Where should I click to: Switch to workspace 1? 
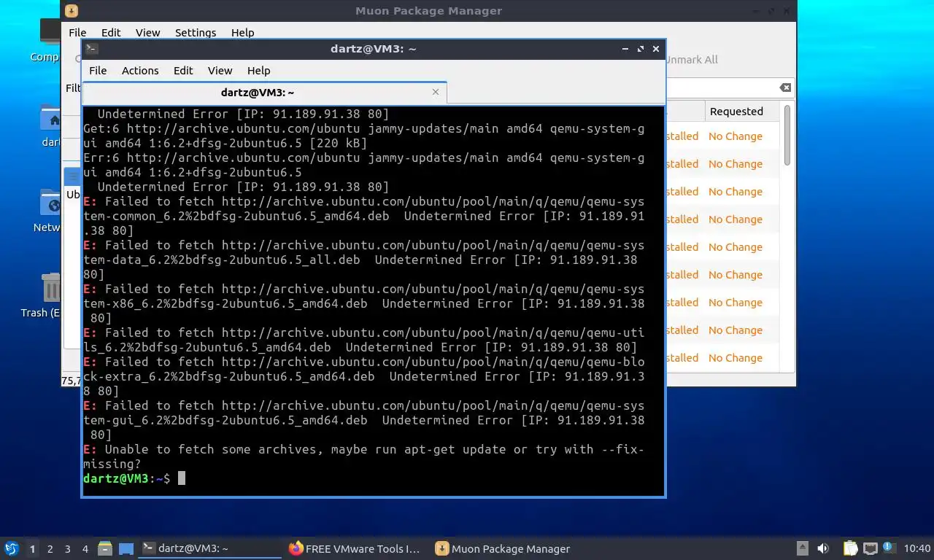pos(32,548)
